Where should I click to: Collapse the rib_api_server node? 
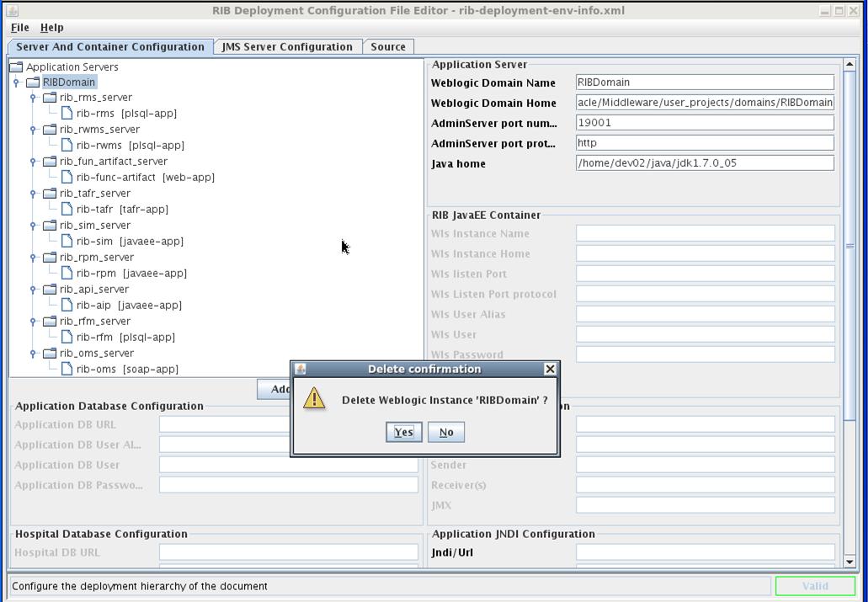(33, 290)
